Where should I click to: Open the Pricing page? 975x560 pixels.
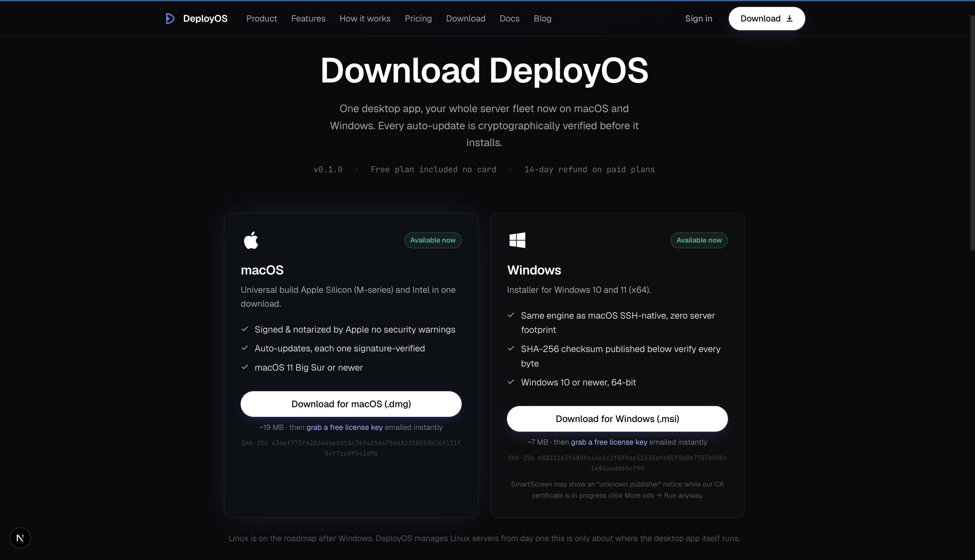(x=418, y=19)
